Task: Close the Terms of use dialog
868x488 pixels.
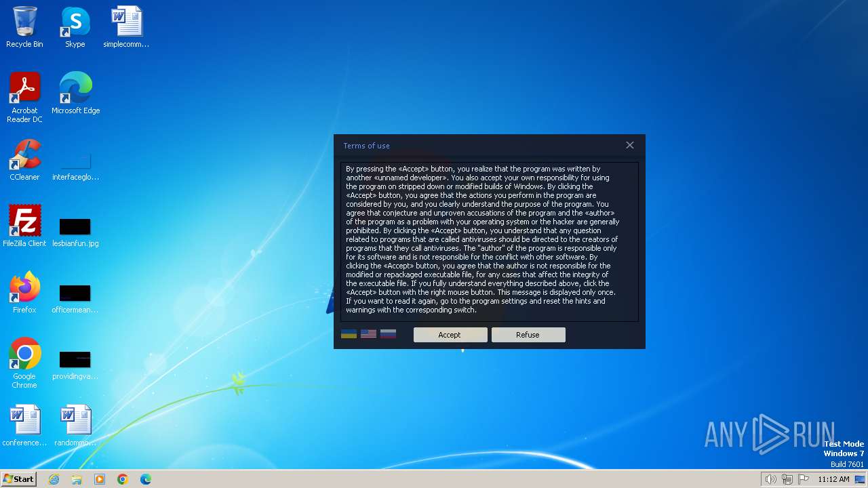Action: point(630,145)
